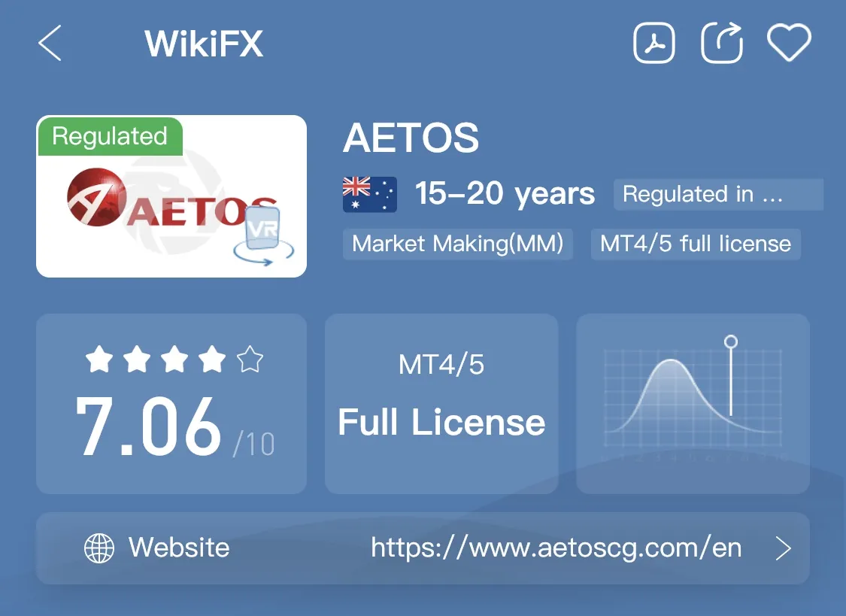Tap the '15-20 years' label
846x616 pixels.
click(505, 193)
